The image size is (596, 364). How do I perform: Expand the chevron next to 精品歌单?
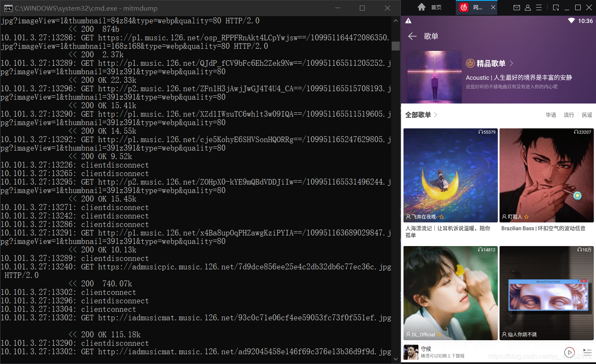click(x=511, y=63)
